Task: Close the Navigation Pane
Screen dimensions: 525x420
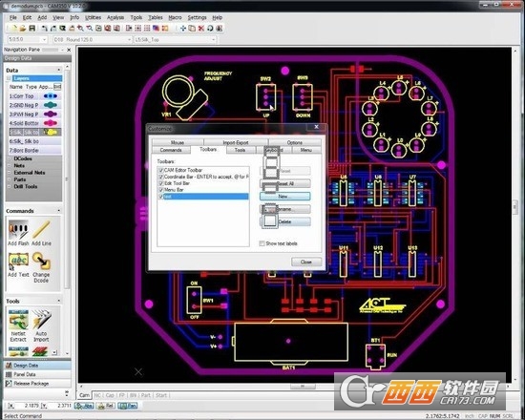Action: click(69, 50)
